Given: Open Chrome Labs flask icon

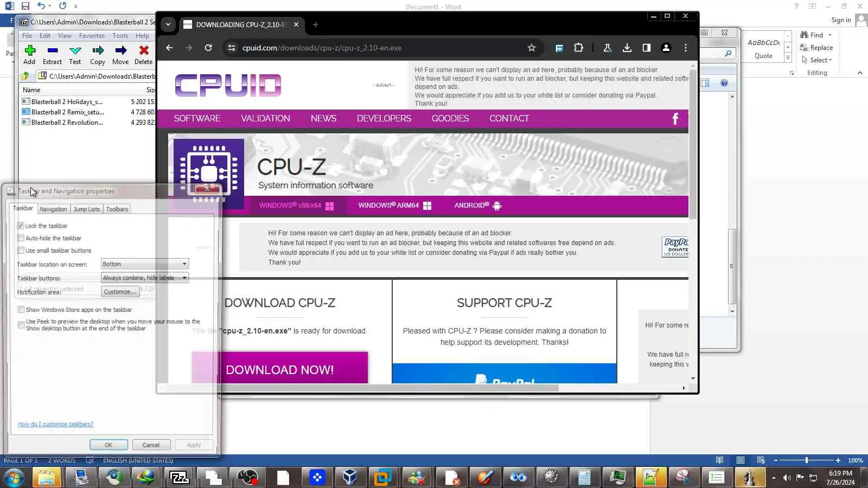Looking at the screenshot, I should (x=608, y=48).
